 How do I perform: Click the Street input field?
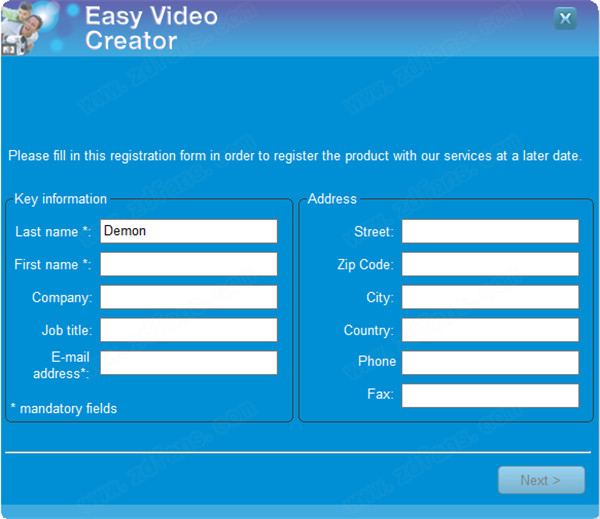pos(490,231)
